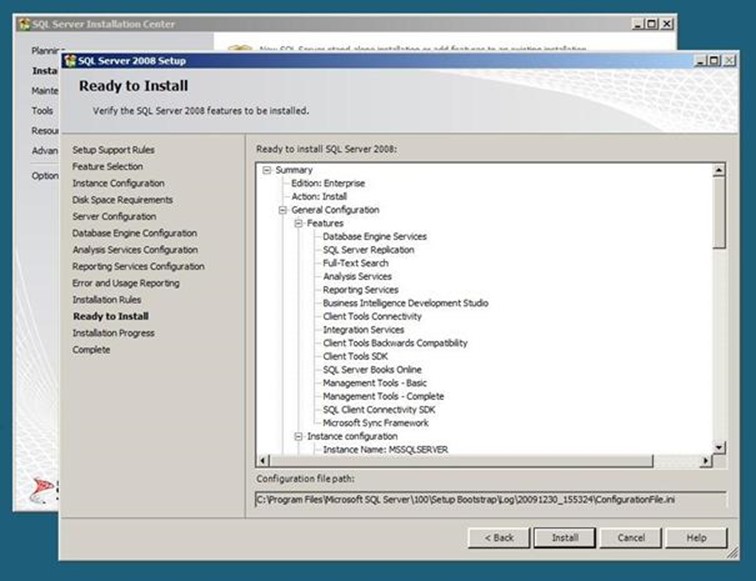
Task: Click the Configuration file path field
Action: tap(490, 500)
